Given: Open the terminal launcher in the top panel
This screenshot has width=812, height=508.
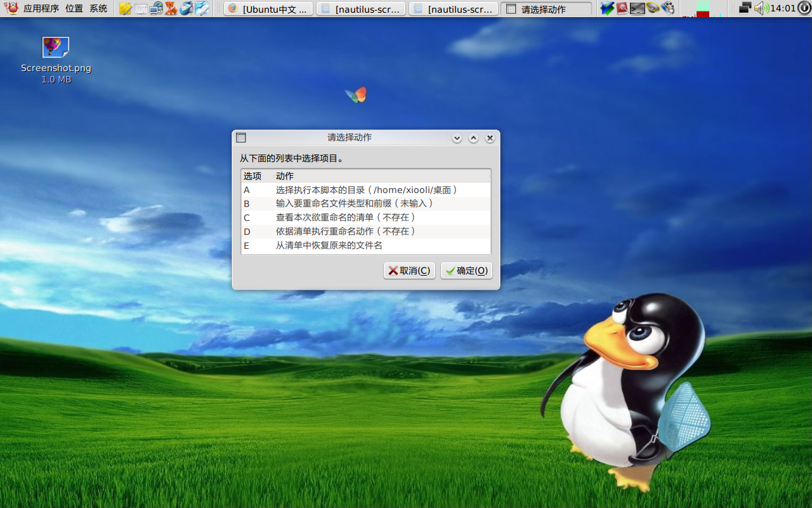Looking at the screenshot, I should coord(638,8).
